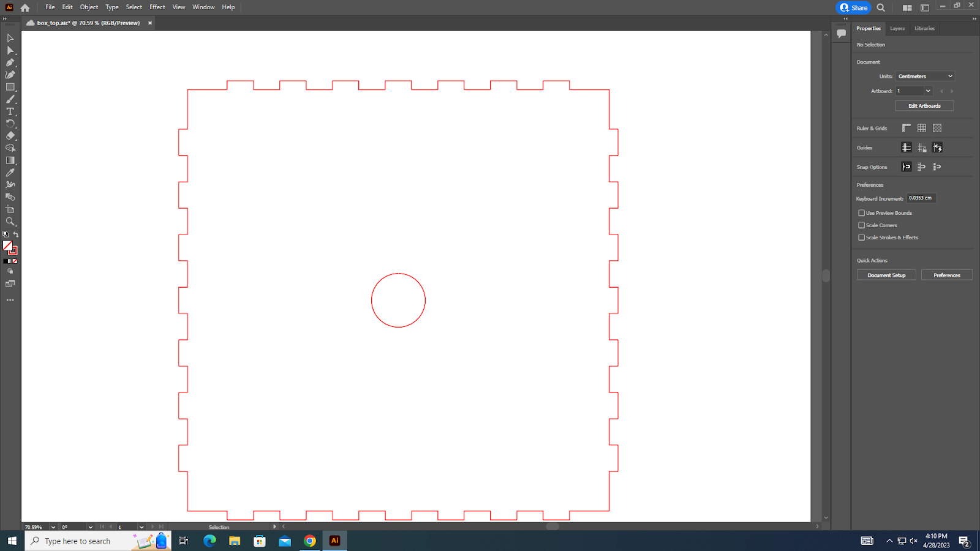Open the Object menu
The image size is (980, 551).
click(x=89, y=7)
